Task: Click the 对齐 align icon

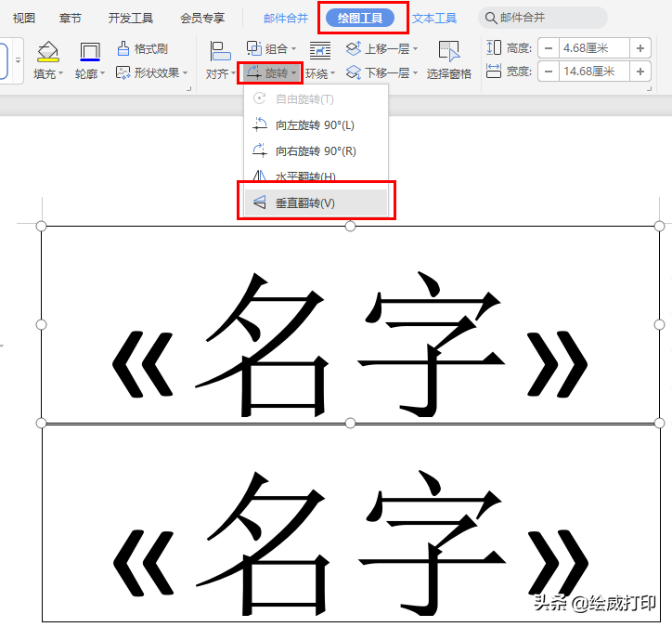Action: (220, 51)
